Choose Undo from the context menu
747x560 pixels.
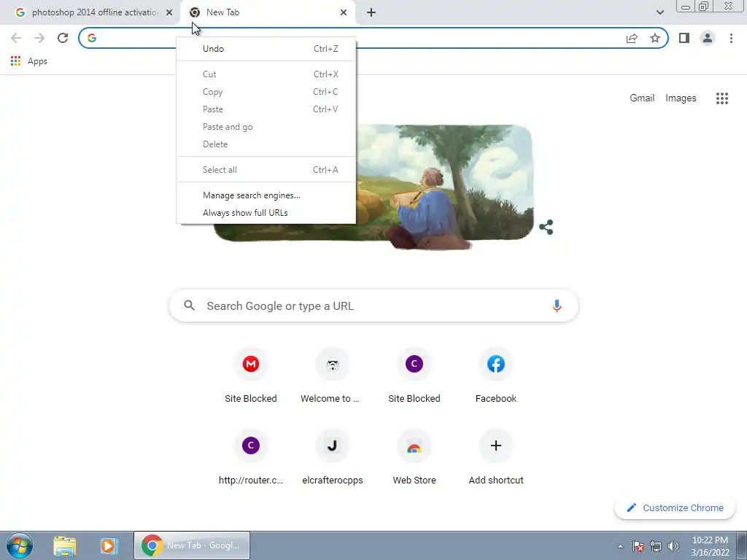point(266,49)
